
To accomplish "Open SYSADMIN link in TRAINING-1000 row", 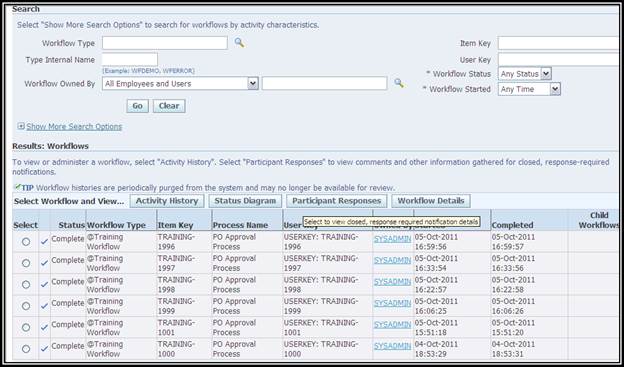I will [392, 346].
